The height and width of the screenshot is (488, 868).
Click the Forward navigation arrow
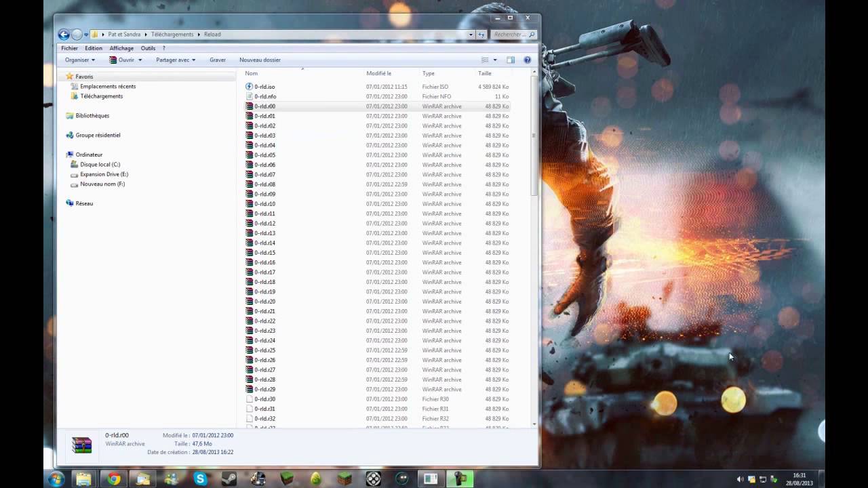coord(77,35)
